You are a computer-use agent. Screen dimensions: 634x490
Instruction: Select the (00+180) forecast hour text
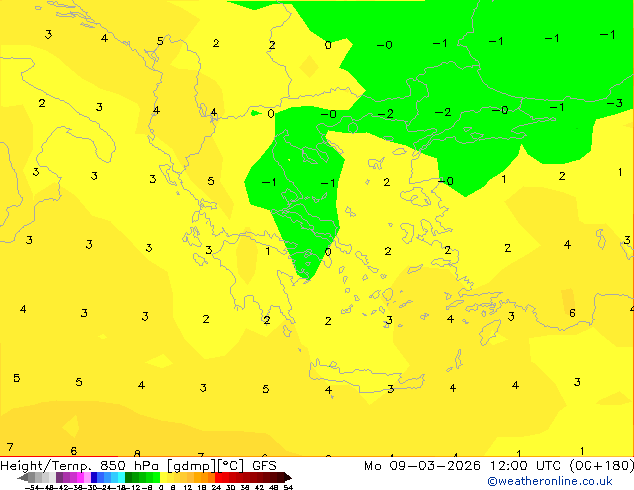(x=602, y=466)
